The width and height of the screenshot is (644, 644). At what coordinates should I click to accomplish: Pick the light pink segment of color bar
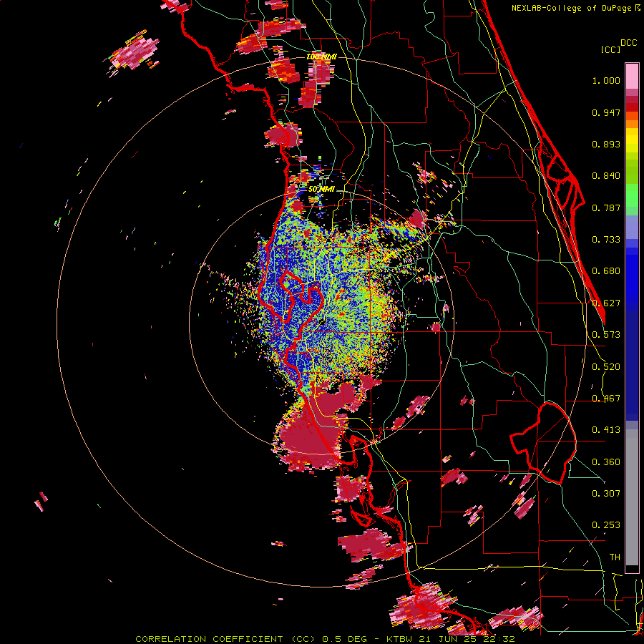pos(632,76)
